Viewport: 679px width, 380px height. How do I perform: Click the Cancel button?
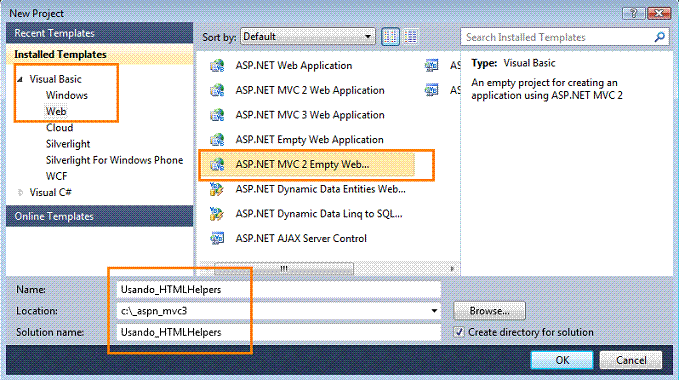point(631,360)
